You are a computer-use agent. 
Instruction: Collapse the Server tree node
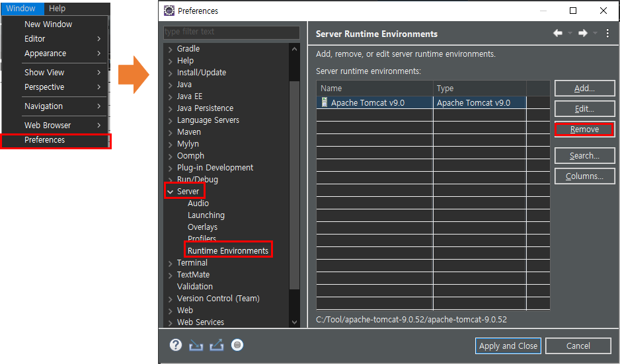click(170, 192)
